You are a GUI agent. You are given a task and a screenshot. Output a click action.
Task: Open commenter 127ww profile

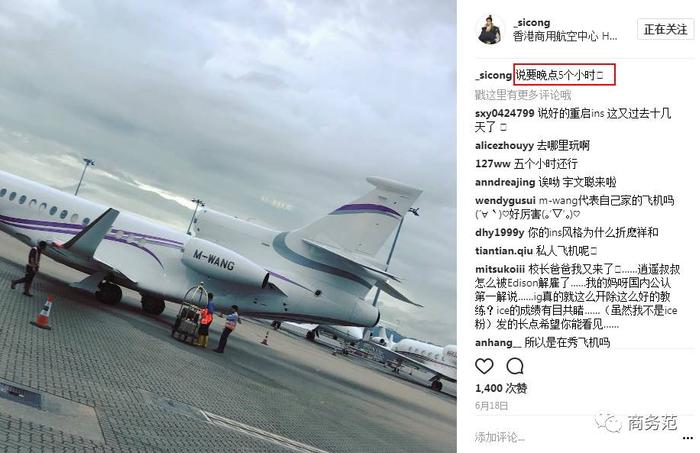coord(493,164)
